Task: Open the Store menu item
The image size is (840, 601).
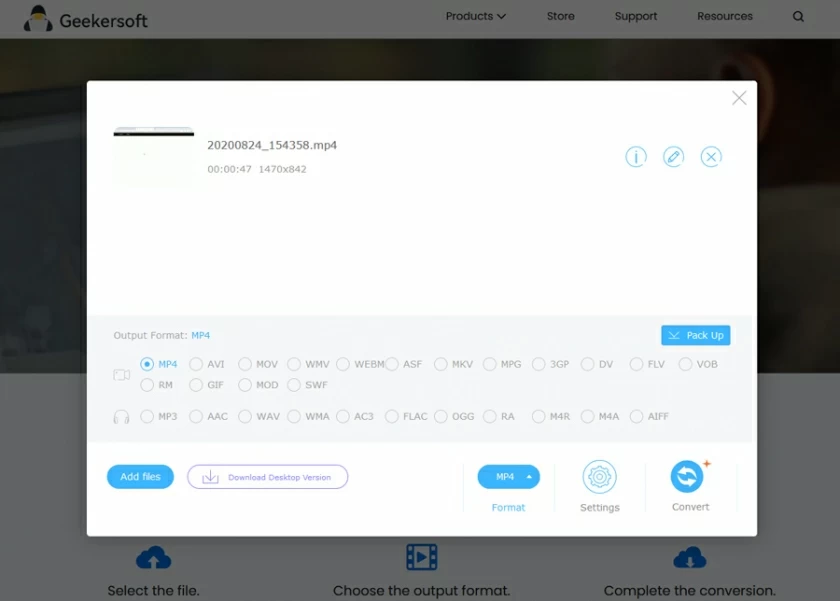Action: coord(561,17)
